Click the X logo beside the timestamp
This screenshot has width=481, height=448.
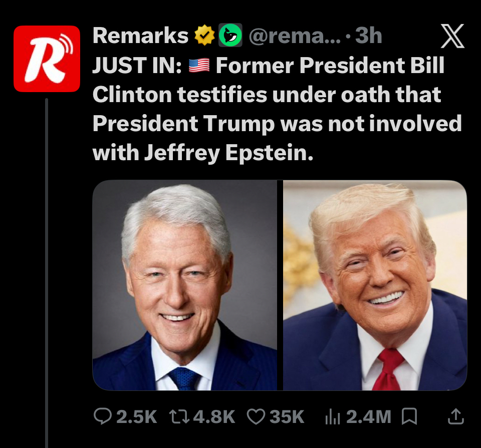coord(452,37)
